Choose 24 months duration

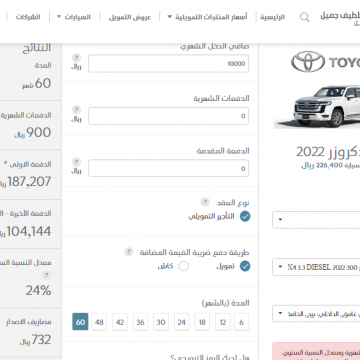tap(182, 322)
